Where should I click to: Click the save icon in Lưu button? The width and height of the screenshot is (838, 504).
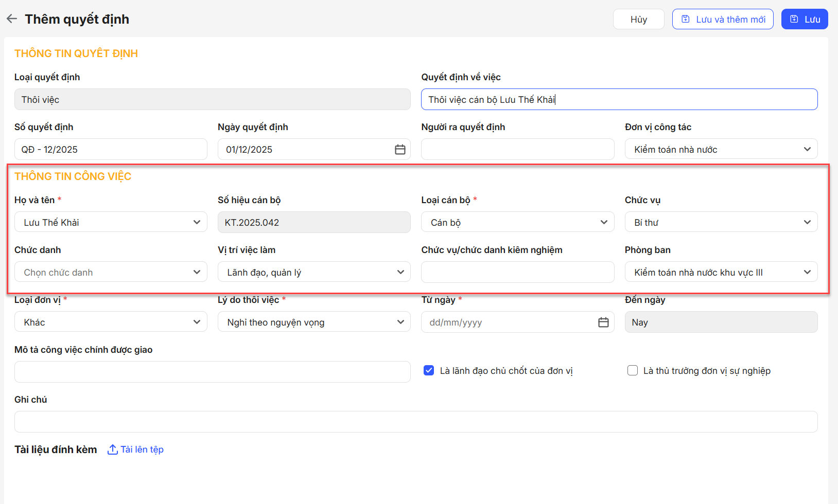[794, 20]
